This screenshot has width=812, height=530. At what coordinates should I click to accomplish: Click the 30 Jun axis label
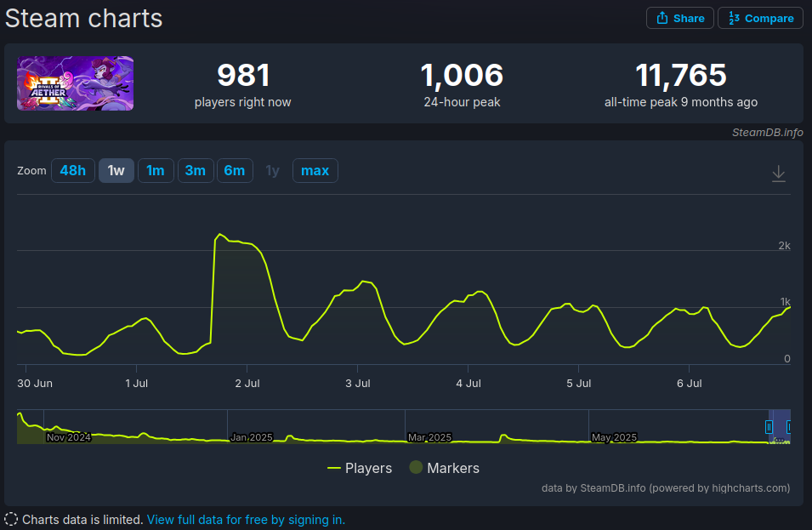35,384
